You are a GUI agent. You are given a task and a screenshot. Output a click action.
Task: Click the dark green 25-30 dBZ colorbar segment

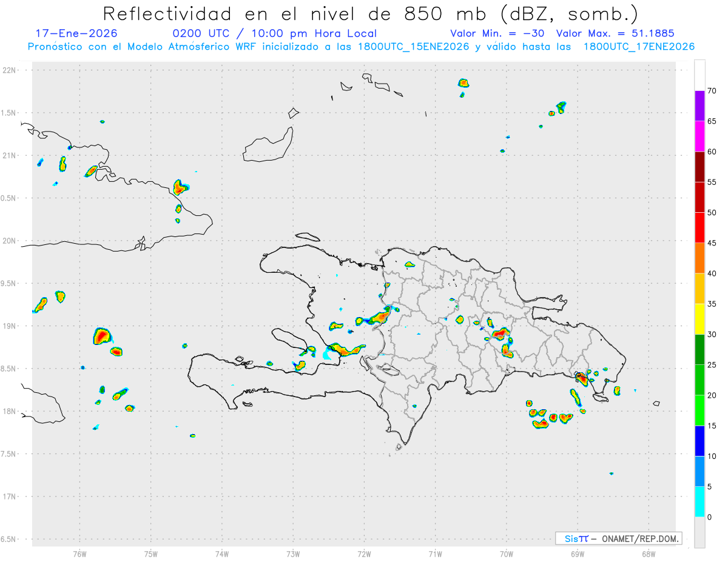[x=699, y=349]
